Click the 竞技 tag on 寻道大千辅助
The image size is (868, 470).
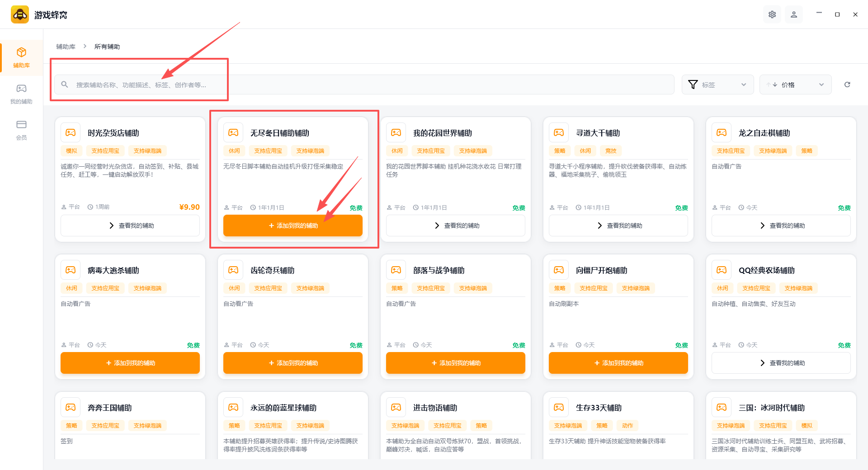pos(611,151)
